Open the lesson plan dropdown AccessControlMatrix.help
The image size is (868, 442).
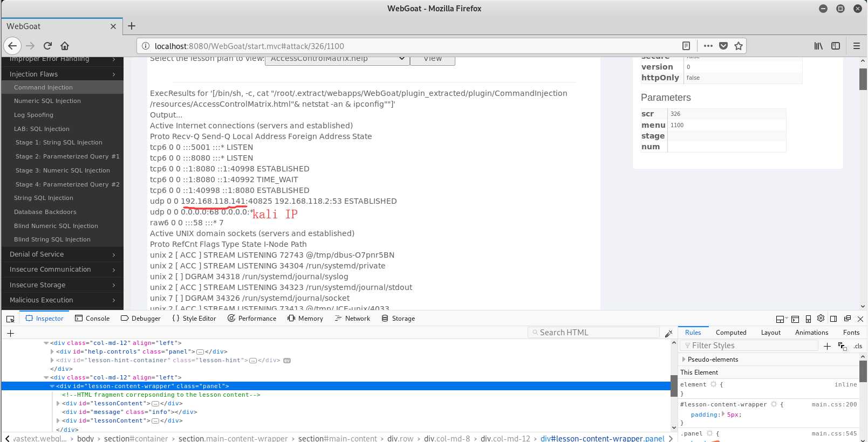pyautogui.click(x=337, y=59)
